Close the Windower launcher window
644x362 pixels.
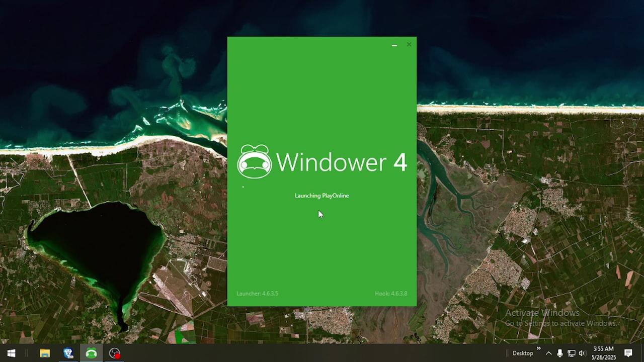(x=409, y=45)
